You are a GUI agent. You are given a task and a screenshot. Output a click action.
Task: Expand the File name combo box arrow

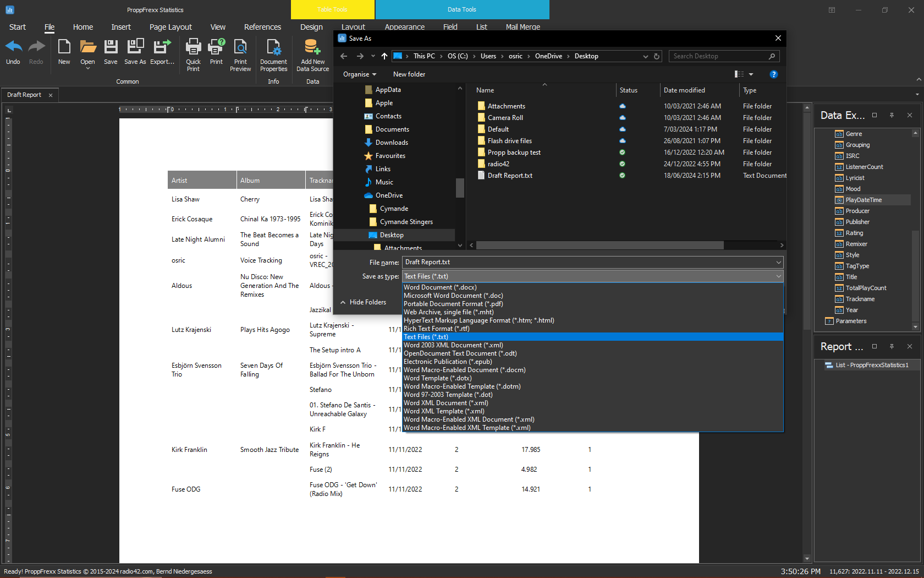tap(778, 262)
